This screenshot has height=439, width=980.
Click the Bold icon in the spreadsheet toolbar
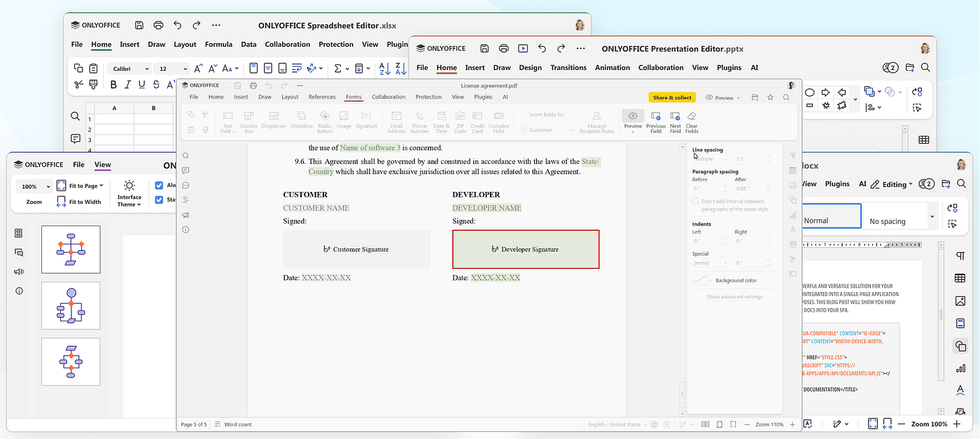click(x=113, y=85)
